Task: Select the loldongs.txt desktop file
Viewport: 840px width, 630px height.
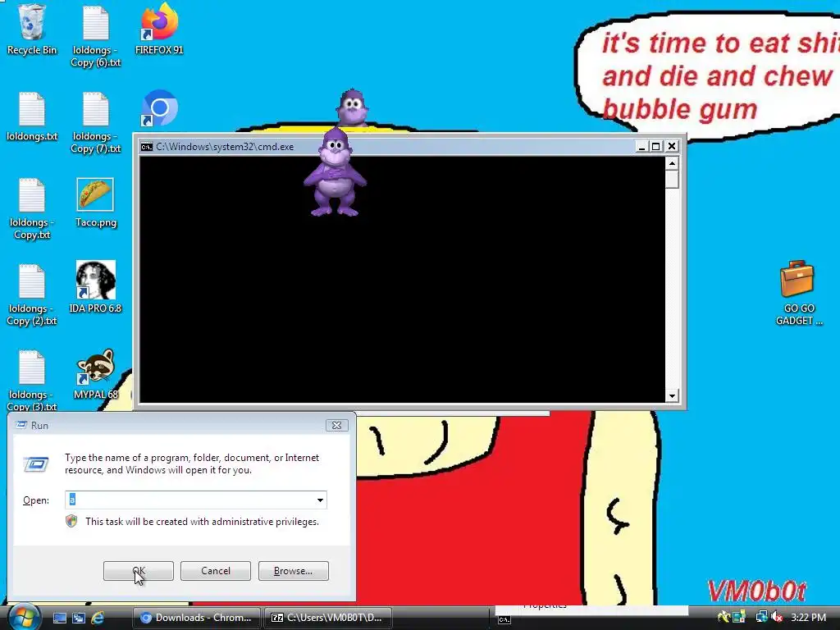Action: [32, 116]
